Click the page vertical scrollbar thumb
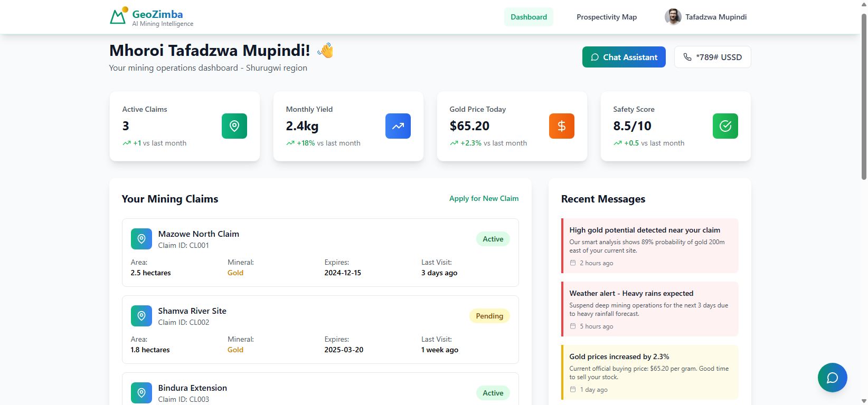The height and width of the screenshot is (405, 868). coord(864,96)
